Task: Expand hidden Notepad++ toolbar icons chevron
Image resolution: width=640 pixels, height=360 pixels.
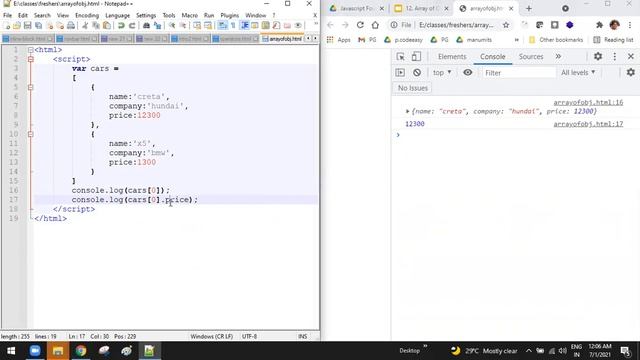Action: [x=316, y=25]
